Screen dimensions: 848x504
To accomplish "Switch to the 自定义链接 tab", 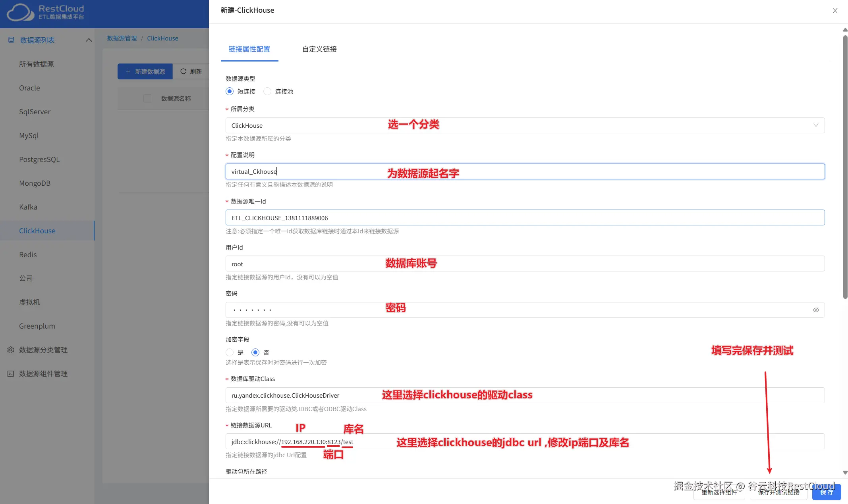I will [x=319, y=49].
